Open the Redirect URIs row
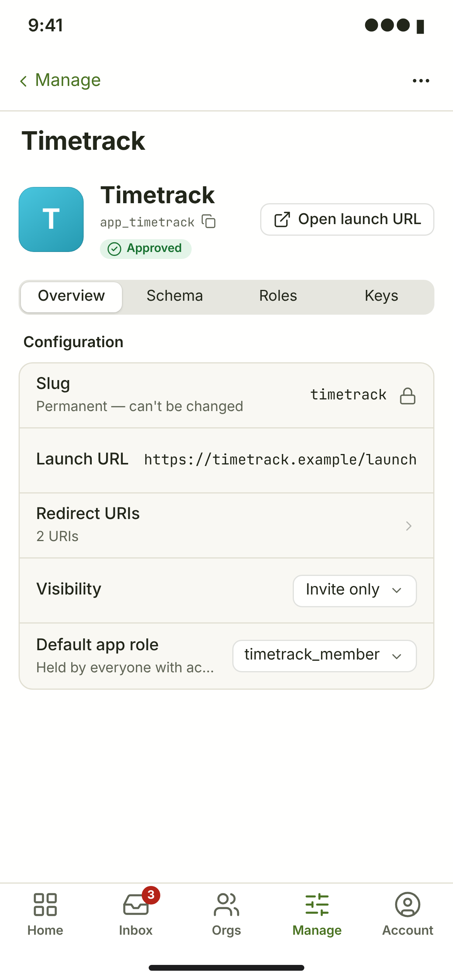 pos(226,525)
